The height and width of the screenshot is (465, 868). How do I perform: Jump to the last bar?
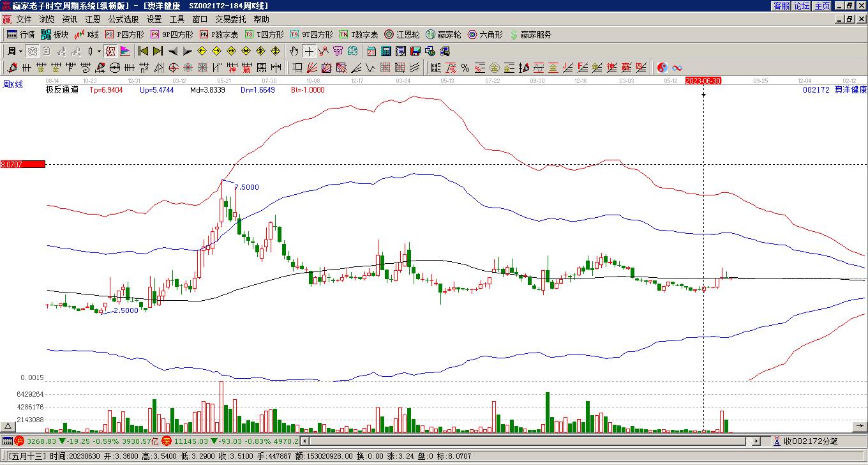pyautogui.click(x=158, y=51)
